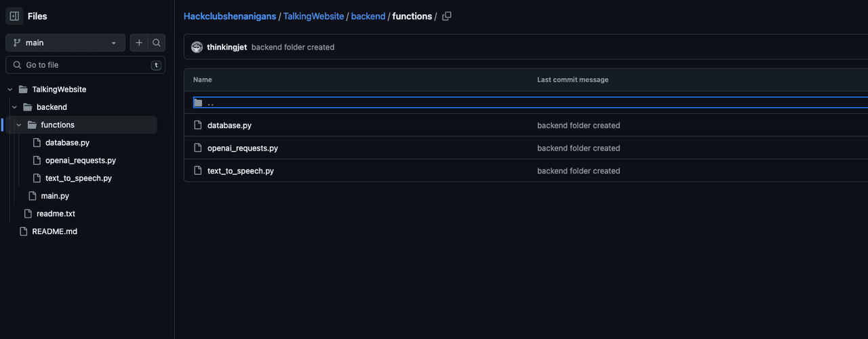Go to backend breadcrumb link
The width and height of the screenshot is (868, 339).
368,16
